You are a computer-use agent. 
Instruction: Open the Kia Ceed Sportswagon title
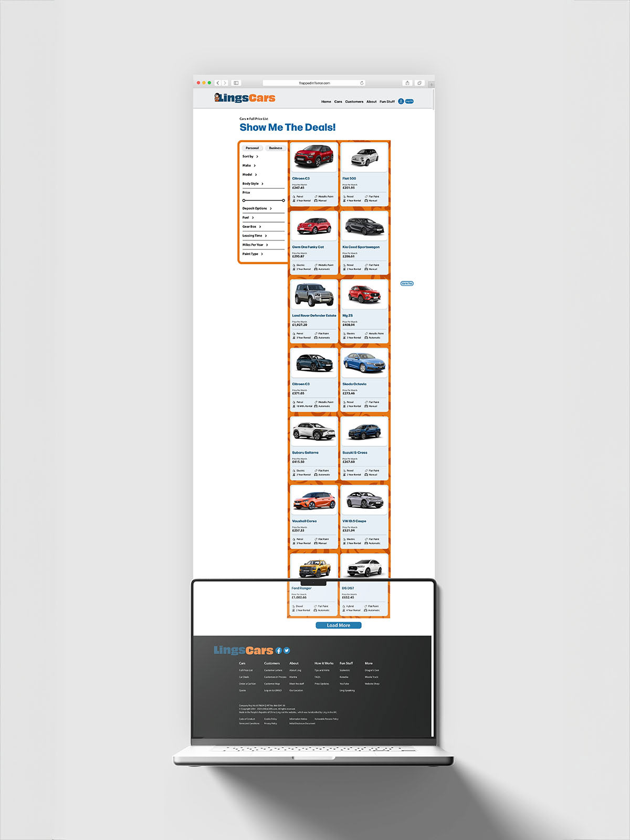click(361, 247)
